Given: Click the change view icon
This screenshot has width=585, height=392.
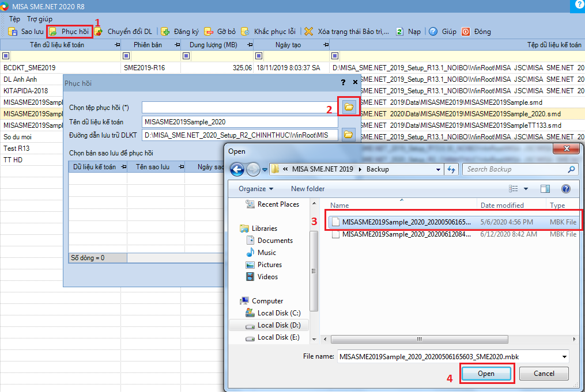Looking at the screenshot, I should click(x=514, y=189).
